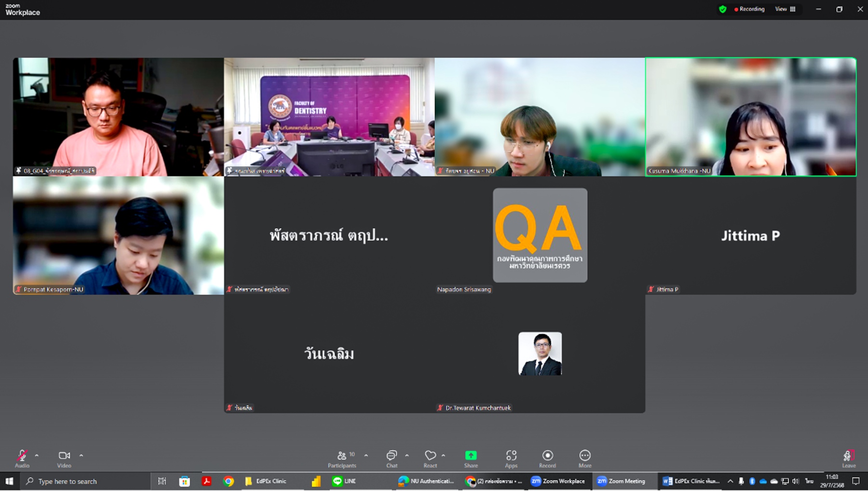Click the React heart icon
868x491 pixels.
pos(430,456)
